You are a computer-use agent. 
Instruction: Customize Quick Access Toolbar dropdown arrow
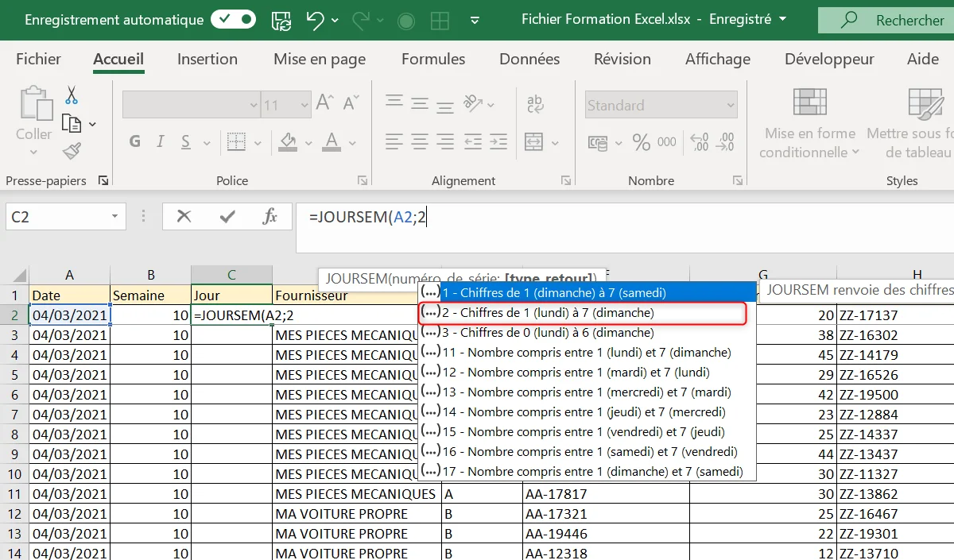475,21
